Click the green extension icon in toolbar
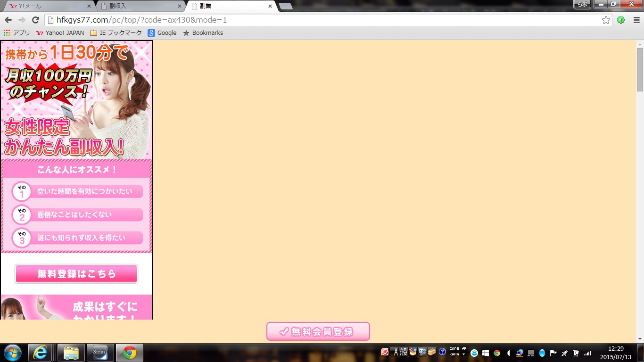Screen dimensions: 644x362 621,20
